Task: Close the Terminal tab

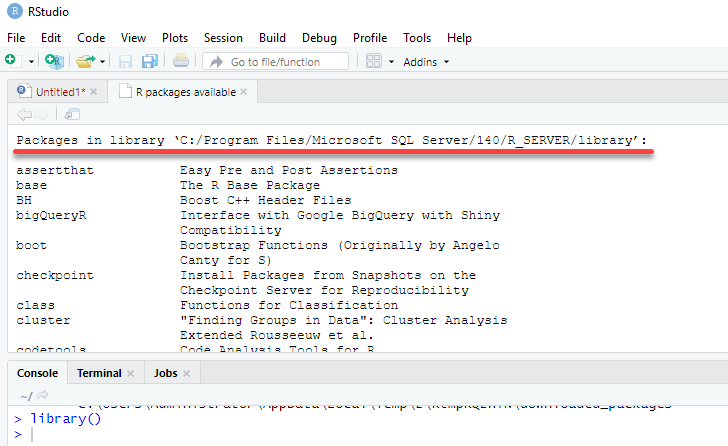Action: pos(130,373)
